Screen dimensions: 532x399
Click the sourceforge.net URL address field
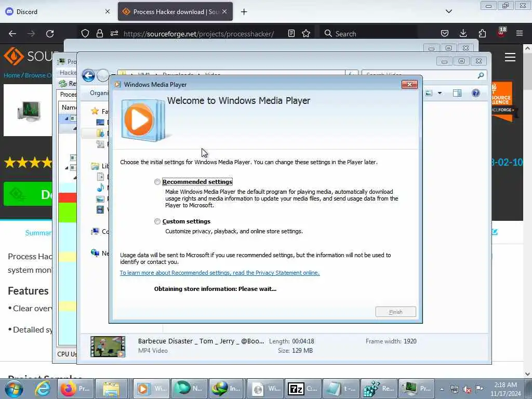pos(198,34)
